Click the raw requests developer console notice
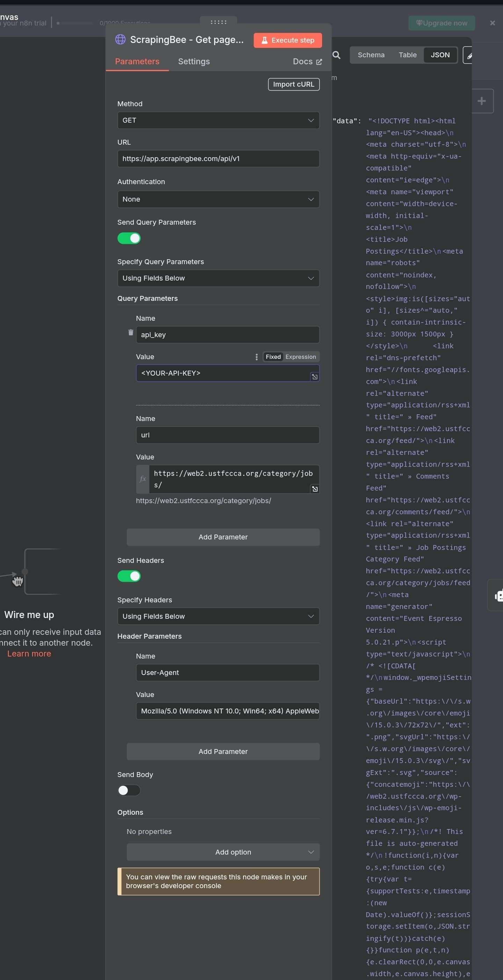This screenshot has width=503, height=980. [218, 881]
